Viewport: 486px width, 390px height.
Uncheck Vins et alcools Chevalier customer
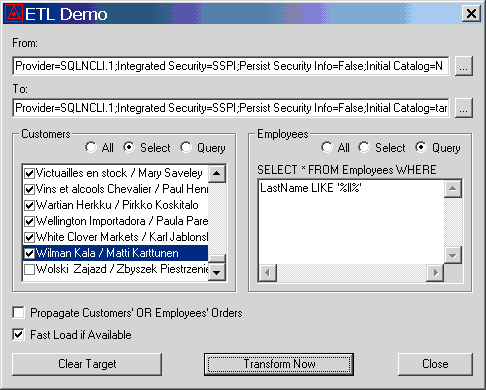point(30,189)
